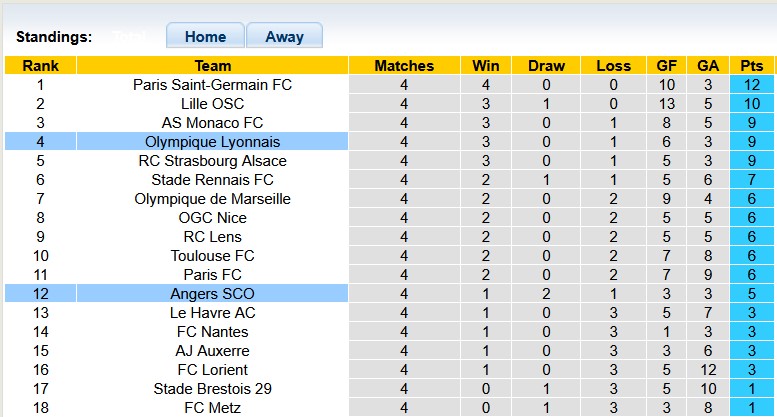Open Paris Saint-Germain FC team link
The width and height of the screenshot is (777, 417).
212,85
